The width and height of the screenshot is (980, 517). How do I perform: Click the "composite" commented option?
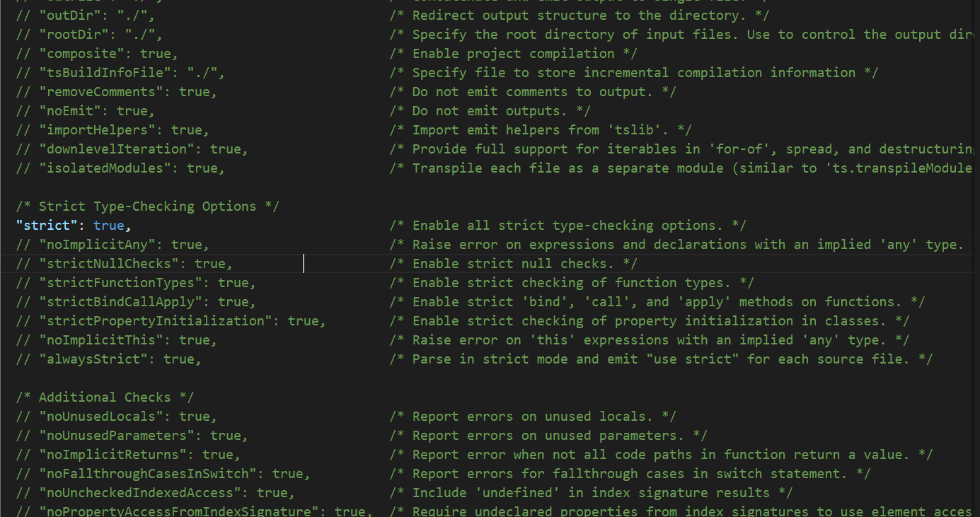[x=98, y=54]
